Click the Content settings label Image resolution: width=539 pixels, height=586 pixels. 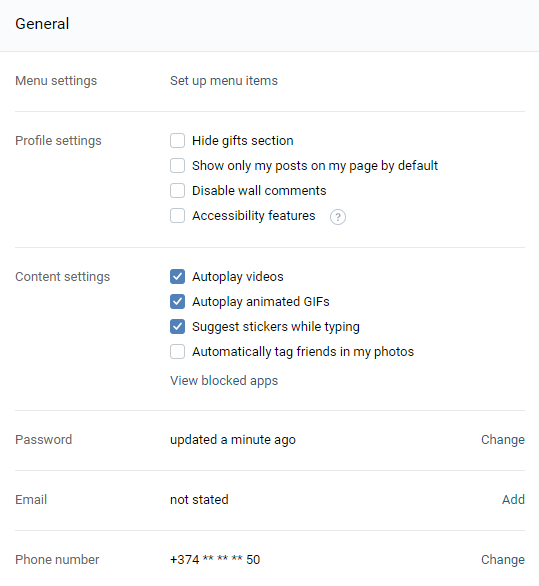62,277
